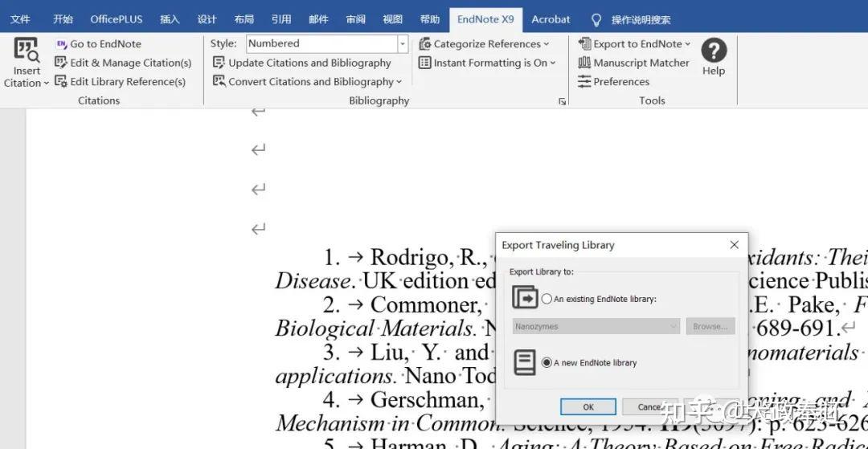This screenshot has width=868, height=449.
Task: Toggle the Instant Formatting is On menu
Action: click(486, 63)
